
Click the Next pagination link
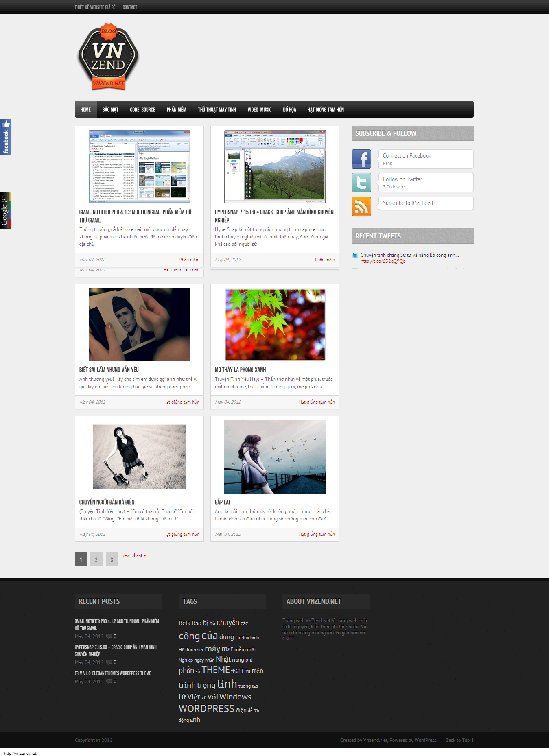click(127, 555)
